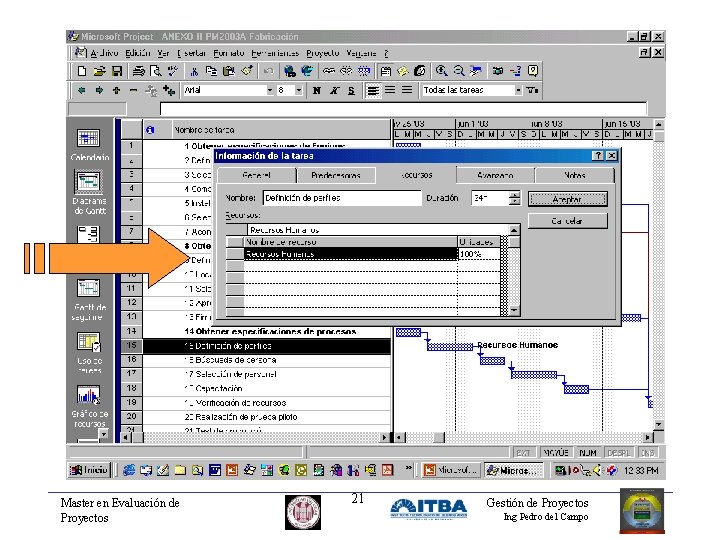Screen dimensions: 720x540
Task: Select the Format Painter brush icon
Action: 248,70
